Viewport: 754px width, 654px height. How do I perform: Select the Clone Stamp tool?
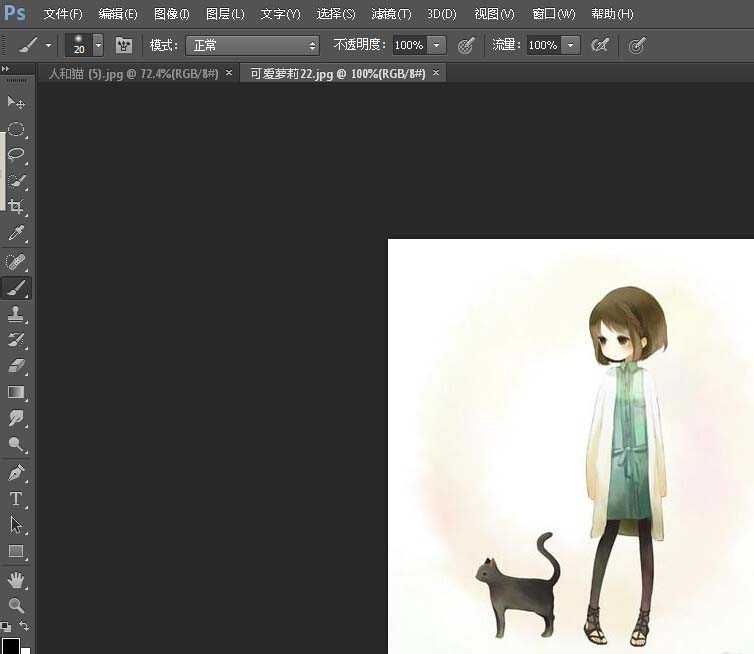[x=16, y=314]
